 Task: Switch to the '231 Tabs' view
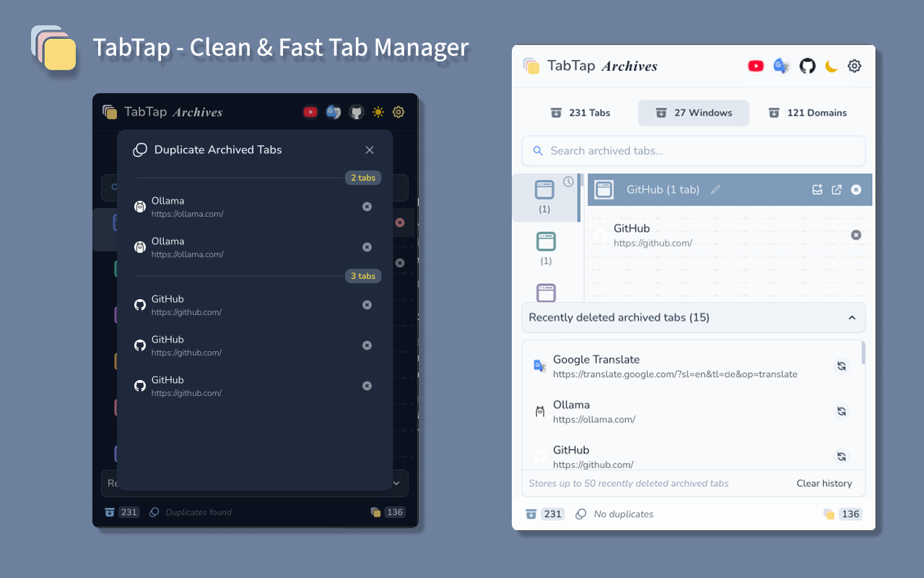(580, 113)
